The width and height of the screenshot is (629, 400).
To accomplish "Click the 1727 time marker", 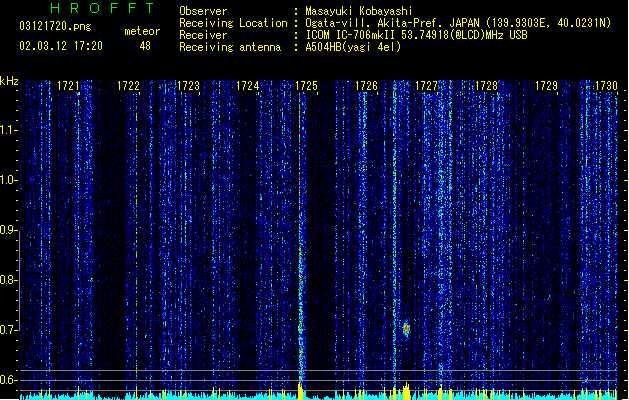I will pyautogui.click(x=426, y=86).
